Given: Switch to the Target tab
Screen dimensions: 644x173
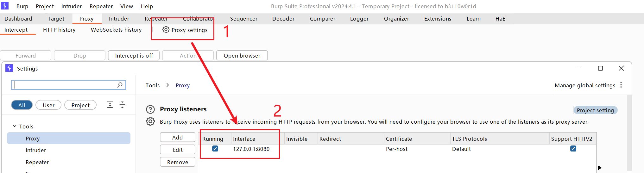Looking at the screenshot, I should coord(56,19).
